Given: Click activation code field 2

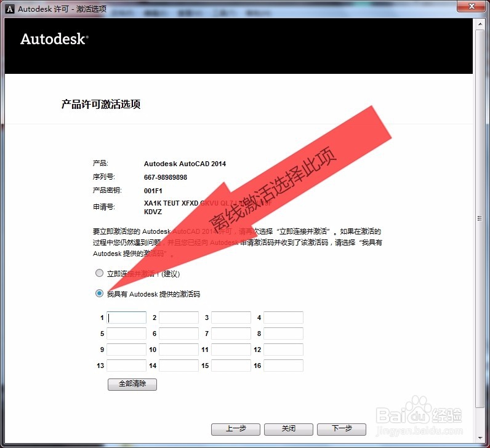Looking at the screenshot, I should tap(179, 318).
